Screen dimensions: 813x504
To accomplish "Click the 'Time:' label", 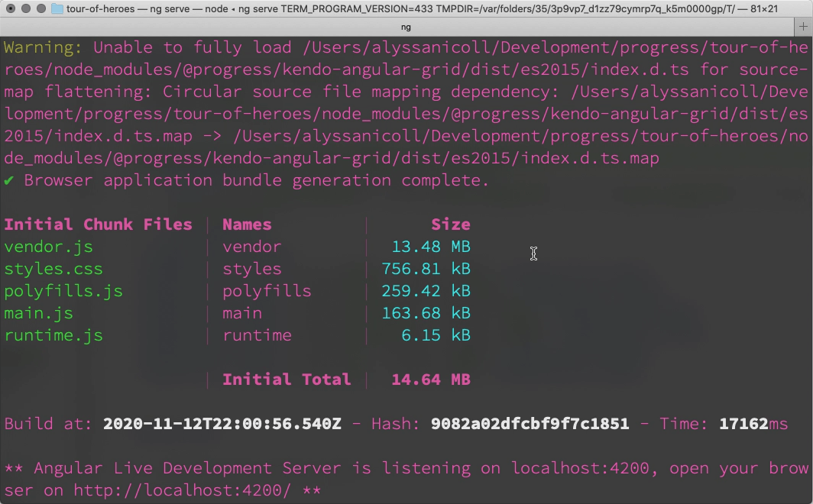I will [x=683, y=424].
